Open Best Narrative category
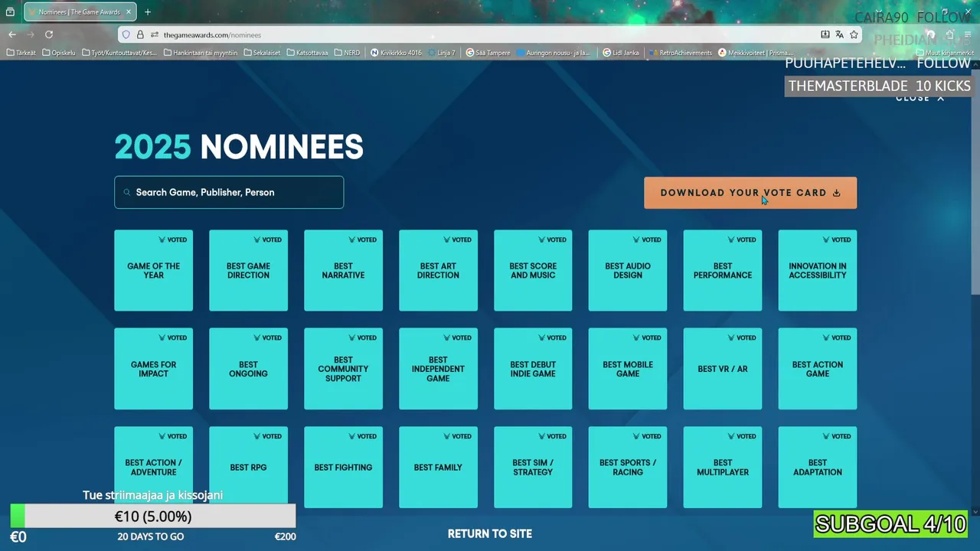The height and width of the screenshot is (551, 980). (x=343, y=270)
